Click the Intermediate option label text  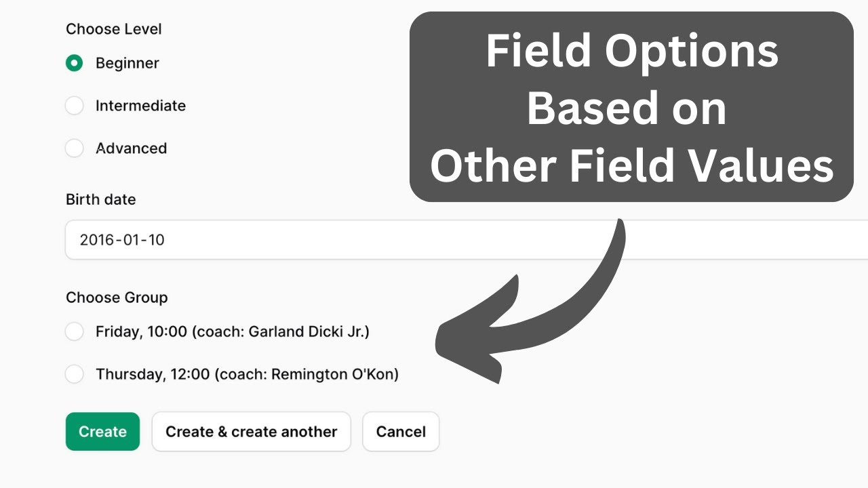(x=140, y=106)
